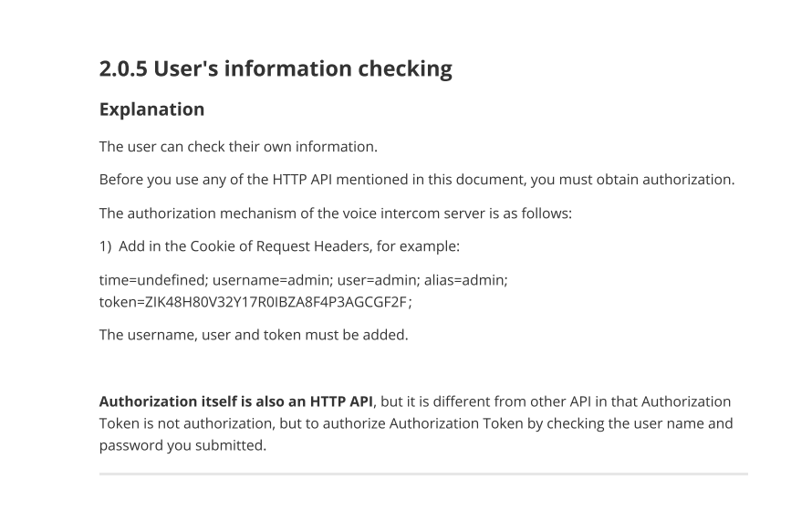This screenshot has height=521, width=812.
Task: Click 'alias=admin;' in the cookie example
Action: pyautogui.click(x=466, y=280)
